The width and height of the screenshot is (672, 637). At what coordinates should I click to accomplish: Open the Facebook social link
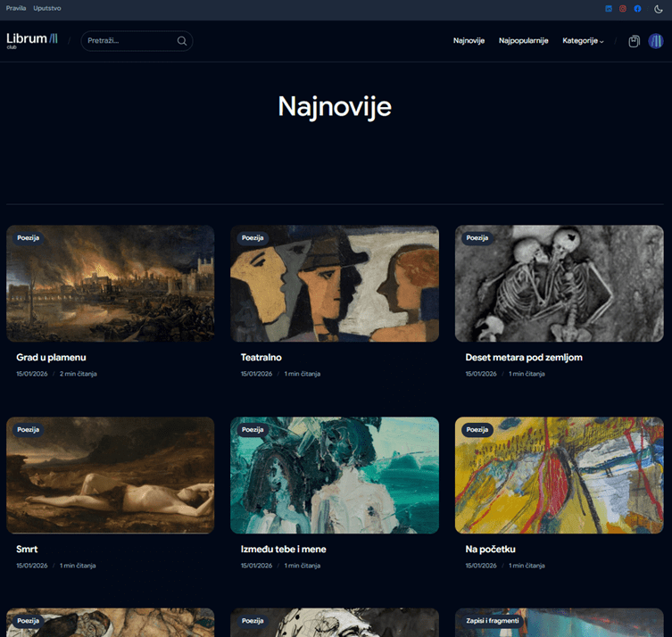pos(637,9)
